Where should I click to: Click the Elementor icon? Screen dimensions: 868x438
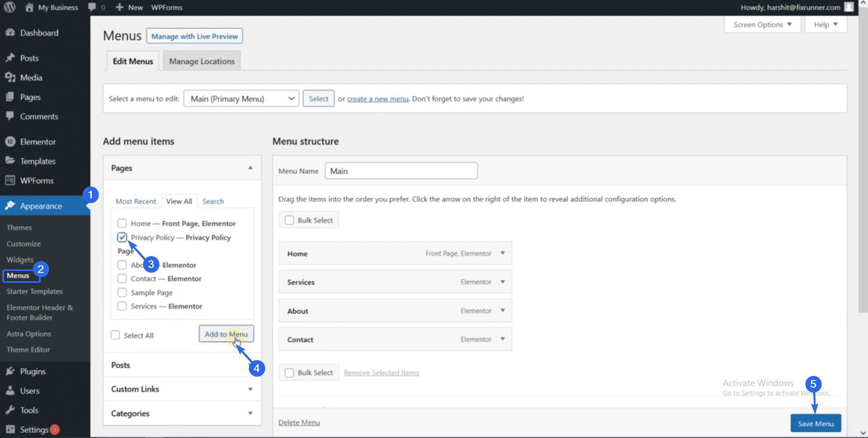pyautogui.click(x=10, y=141)
